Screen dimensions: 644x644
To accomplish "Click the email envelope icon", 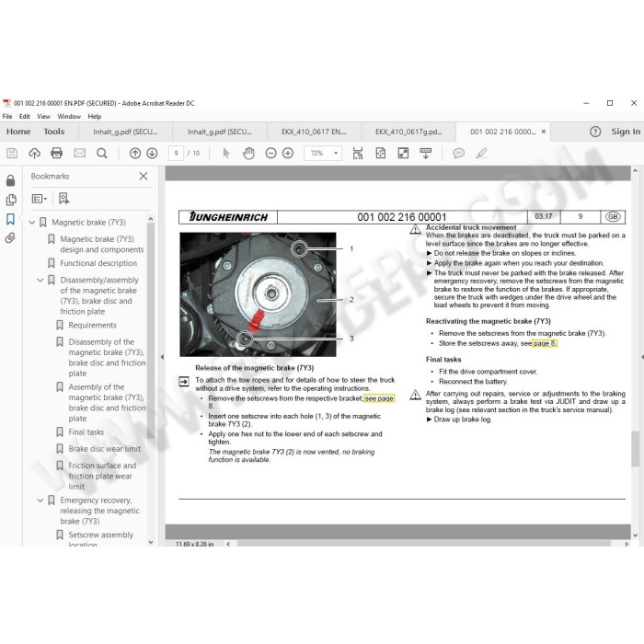I will [x=79, y=154].
